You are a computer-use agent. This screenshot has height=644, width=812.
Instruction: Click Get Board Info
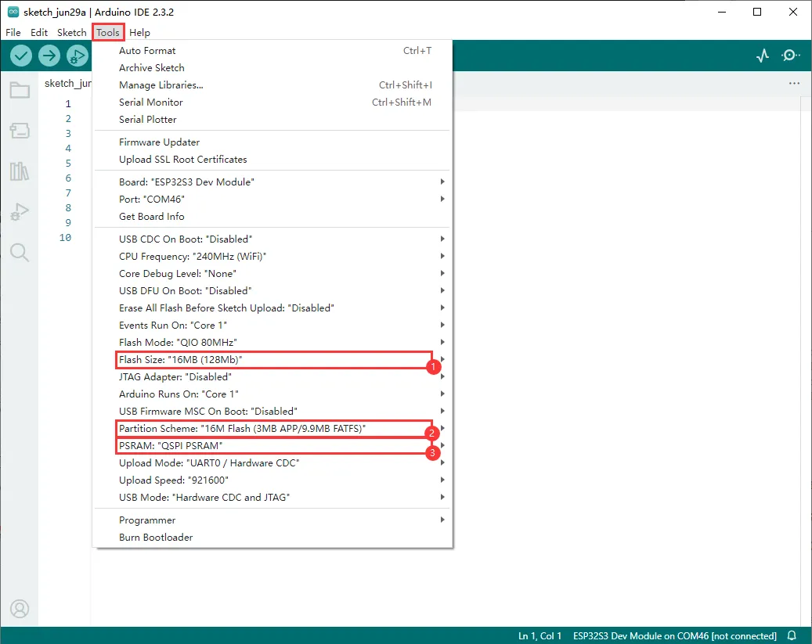point(151,216)
